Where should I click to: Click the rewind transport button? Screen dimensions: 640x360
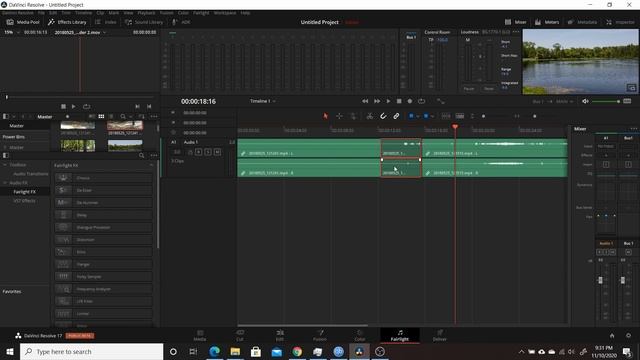[365, 101]
